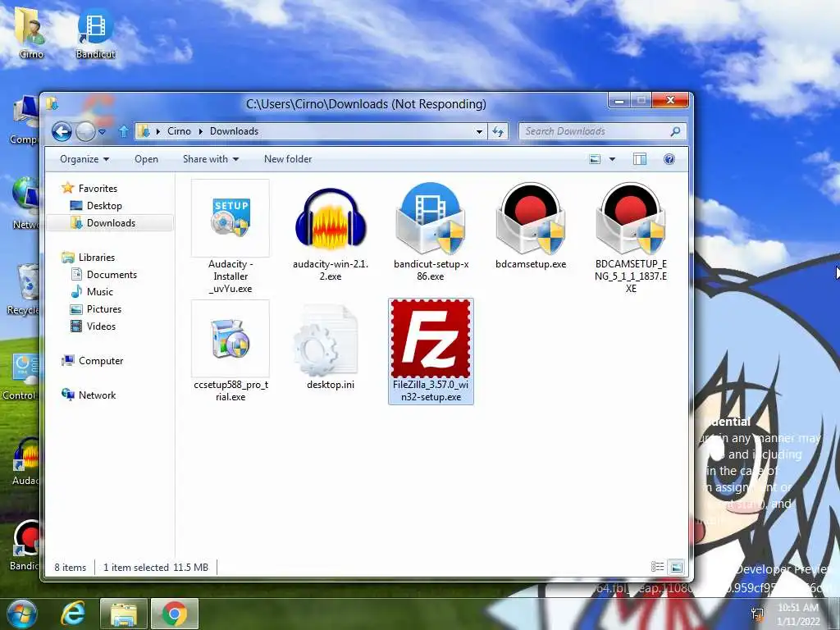Select the bdcamsetup.exe file icon
840x630 pixels.
531,218
